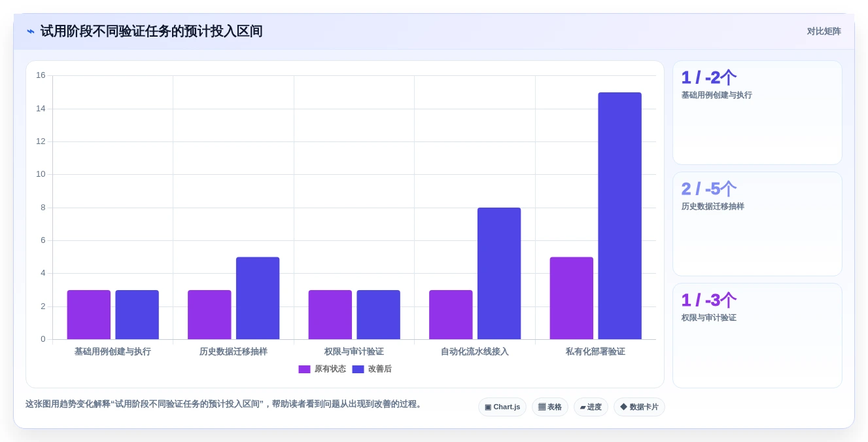The image size is (868, 442).
Task: Click the tall 改善后 bar for 私有化部署验证
Action: (x=619, y=216)
